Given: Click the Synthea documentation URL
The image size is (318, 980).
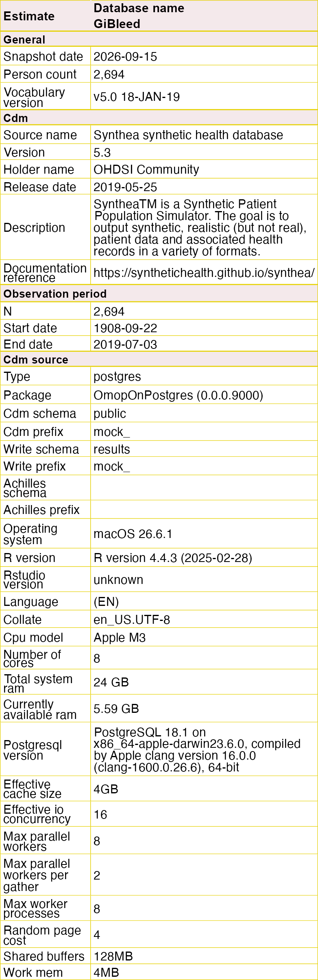Looking at the screenshot, I should coord(204,272).
